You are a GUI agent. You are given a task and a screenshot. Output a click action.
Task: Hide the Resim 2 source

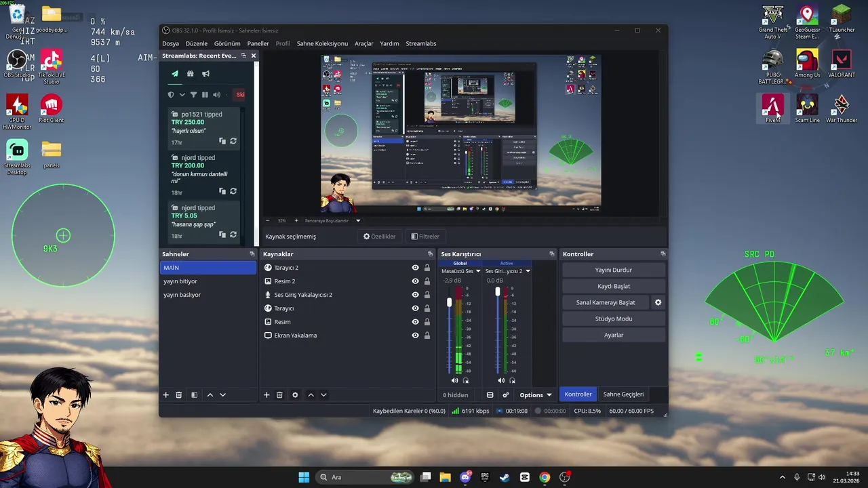415,281
